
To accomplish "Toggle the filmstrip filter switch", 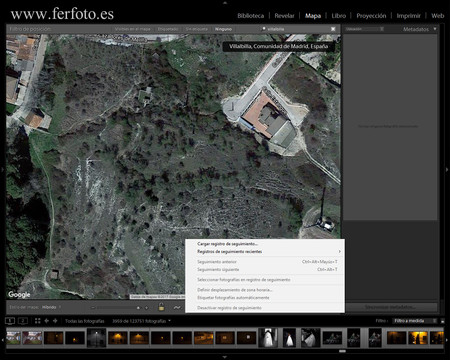I will pyautogui.click(x=442, y=321).
